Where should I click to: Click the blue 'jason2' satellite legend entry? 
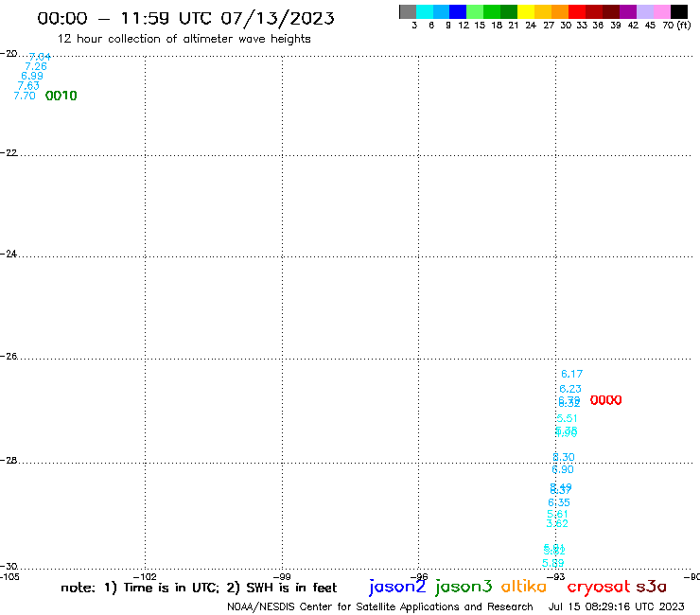coord(397,587)
